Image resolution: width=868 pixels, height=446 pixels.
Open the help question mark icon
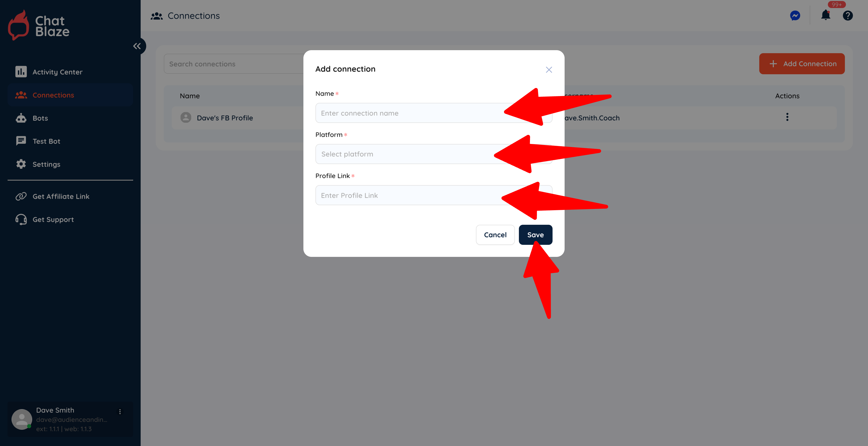[847, 16]
